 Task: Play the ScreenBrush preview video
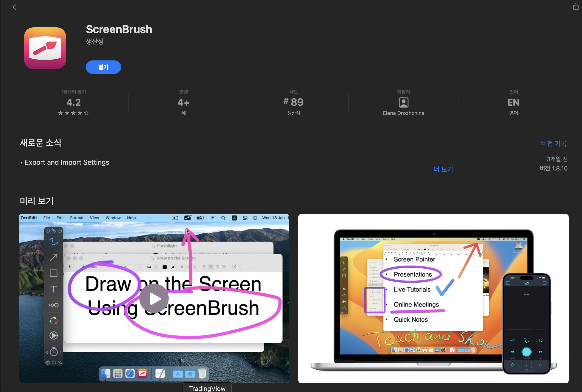tap(154, 298)
